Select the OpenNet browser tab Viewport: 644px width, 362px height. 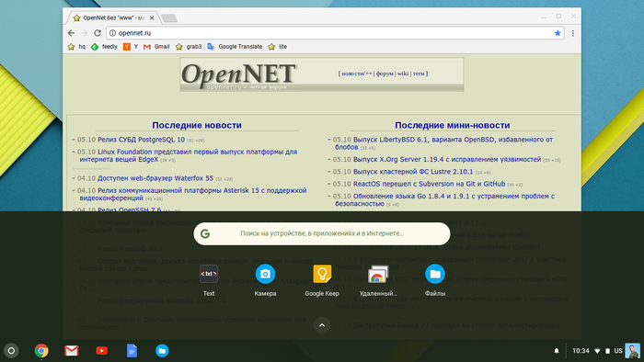(x=111, y=18)
